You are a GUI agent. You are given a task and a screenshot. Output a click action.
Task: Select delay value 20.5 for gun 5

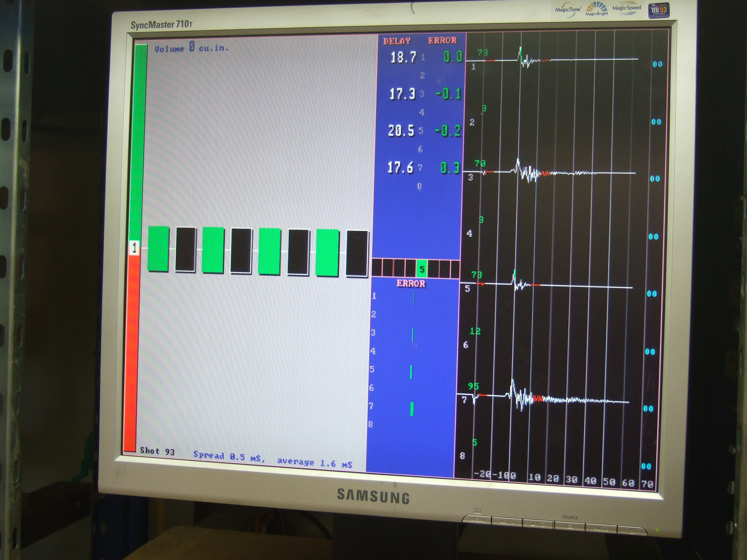coord(401,131)
